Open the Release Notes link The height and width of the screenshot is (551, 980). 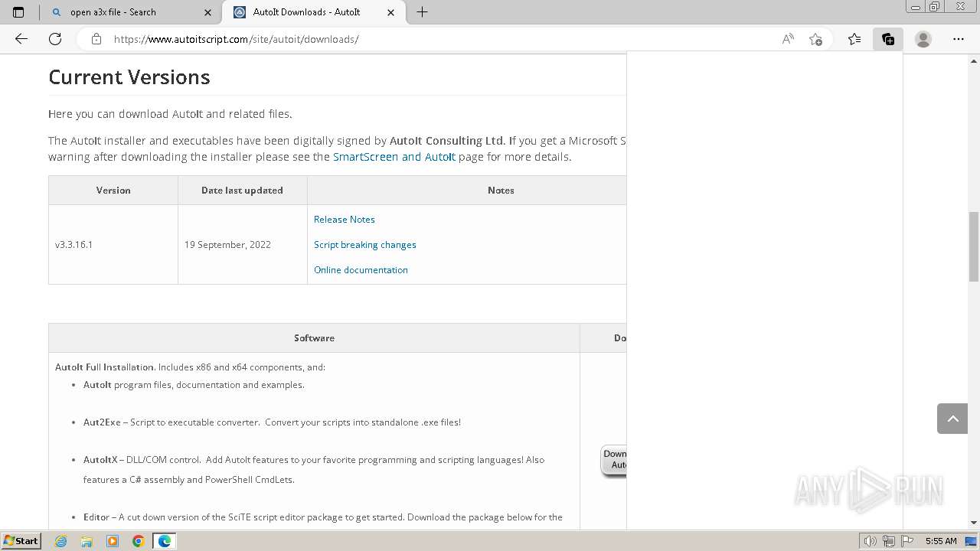point(345,220)
